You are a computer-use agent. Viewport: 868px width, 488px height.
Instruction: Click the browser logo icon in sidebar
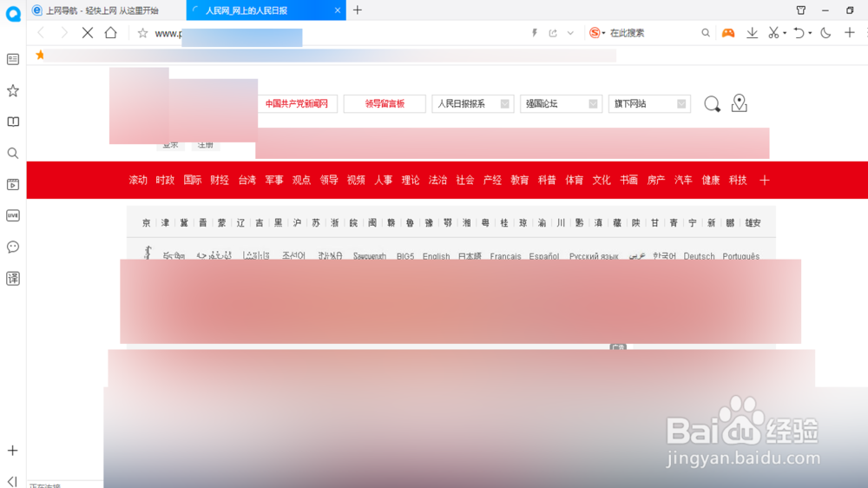click(13, 14)
